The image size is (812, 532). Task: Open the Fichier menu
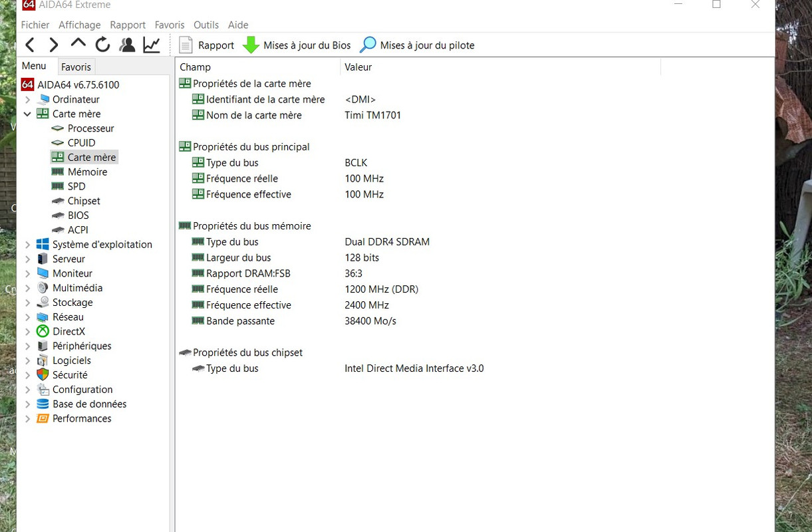point(35,25)
